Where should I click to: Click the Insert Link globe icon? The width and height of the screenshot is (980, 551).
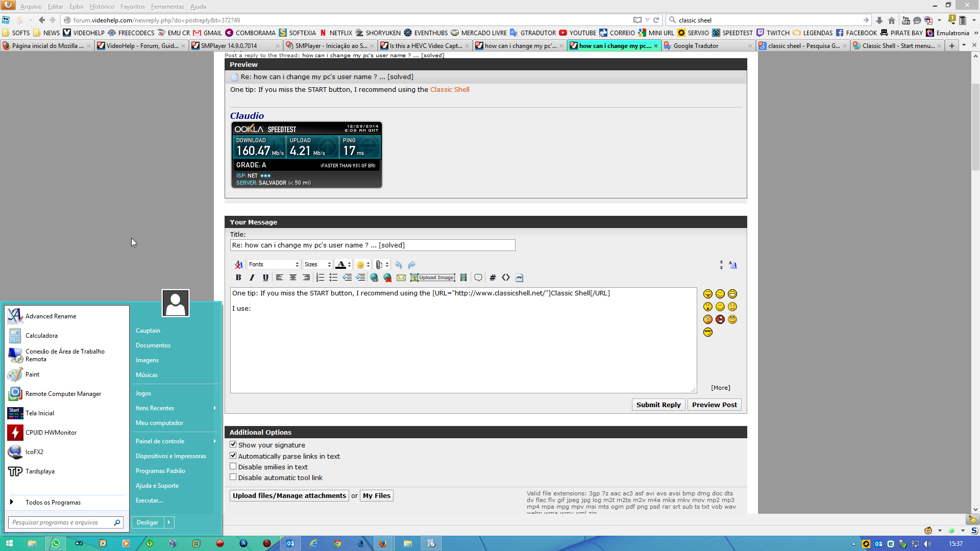(374, 278)
